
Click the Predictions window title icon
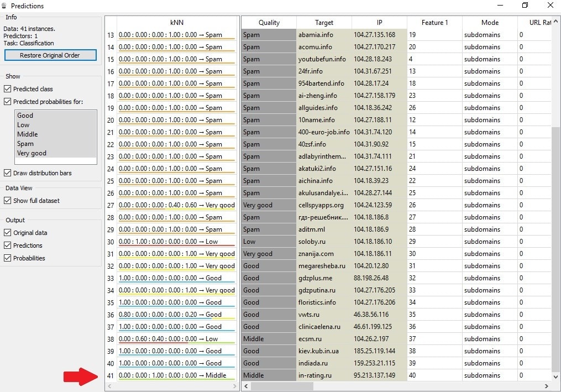(x=5, y=6)
